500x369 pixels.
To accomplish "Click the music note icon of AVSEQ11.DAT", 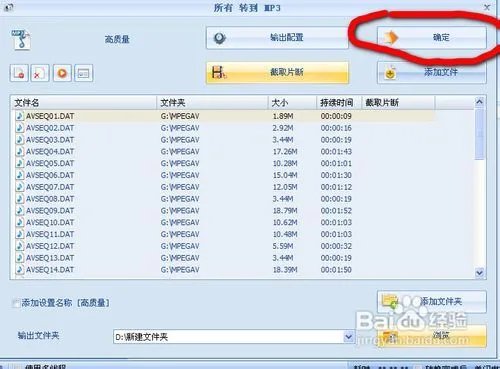I will pyautogui.click(x=20, y=234).
